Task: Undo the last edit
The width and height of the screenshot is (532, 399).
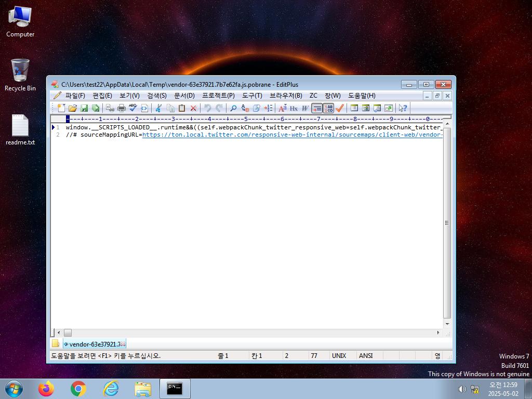Action: point(208,108)
